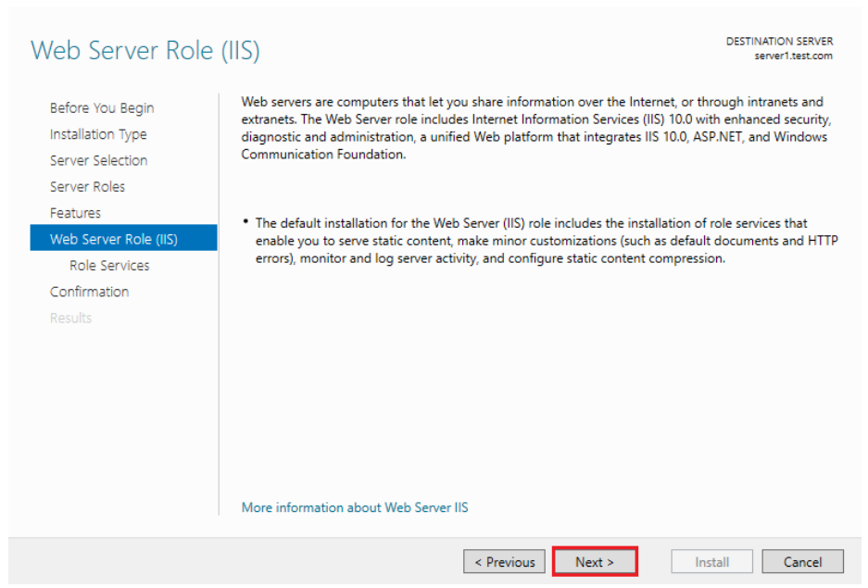Image resolution: width=868 pixels, height=588 pixels.
Task: Click the DESTINATION SERVER label
Action: (778, 42)
